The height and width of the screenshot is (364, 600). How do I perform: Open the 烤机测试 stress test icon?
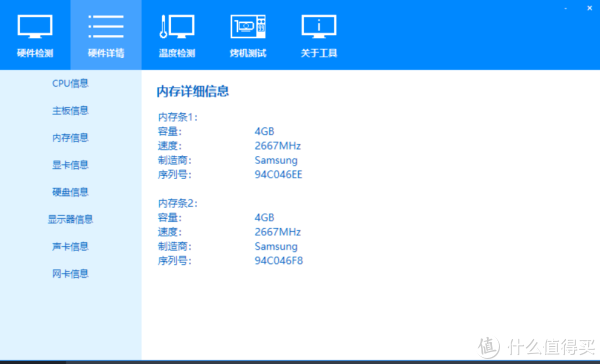click(x=248, y=26)
